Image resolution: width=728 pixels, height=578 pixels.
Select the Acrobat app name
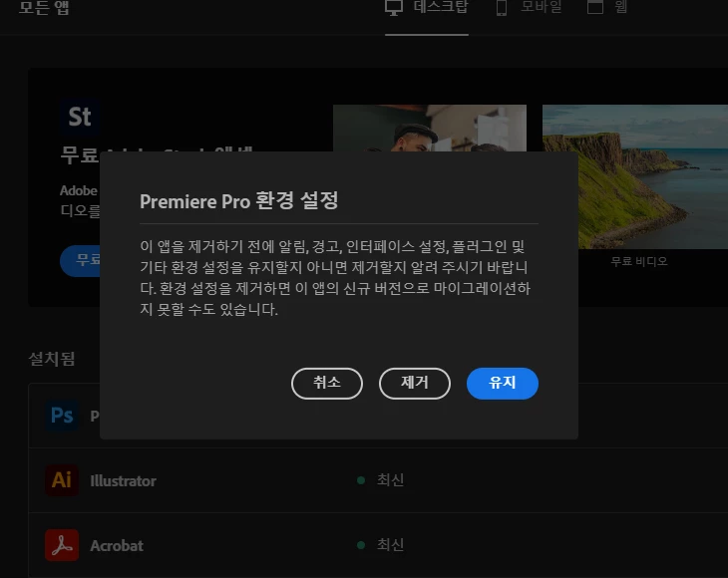click(x=117, y=546)
